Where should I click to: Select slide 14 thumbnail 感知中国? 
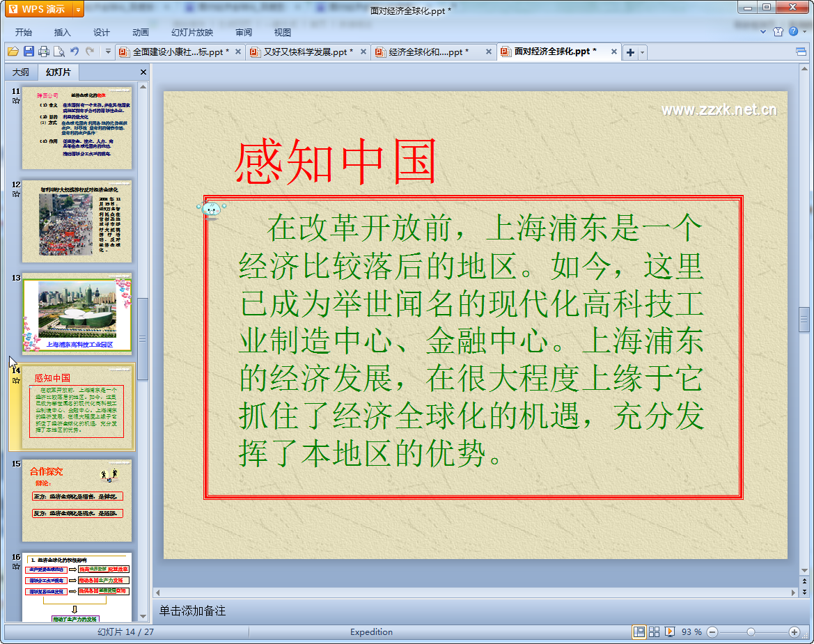pyautogui.click(x=77, y=407)
